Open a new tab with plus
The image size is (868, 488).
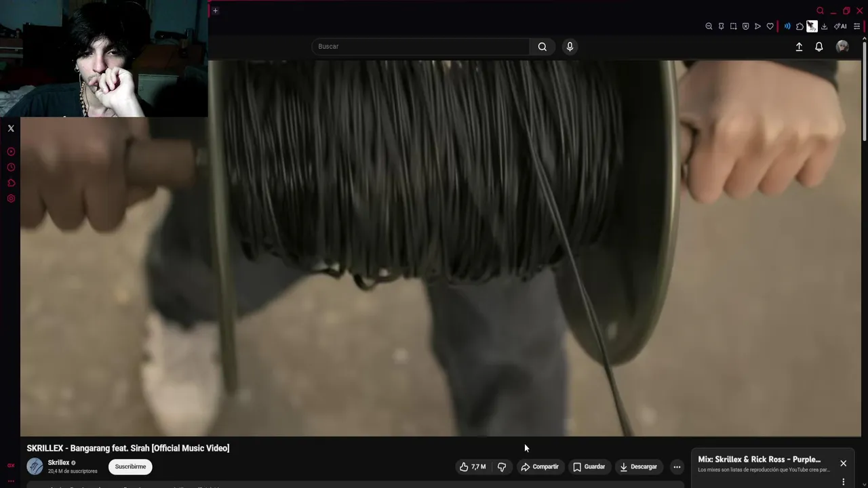coord(215,10)
